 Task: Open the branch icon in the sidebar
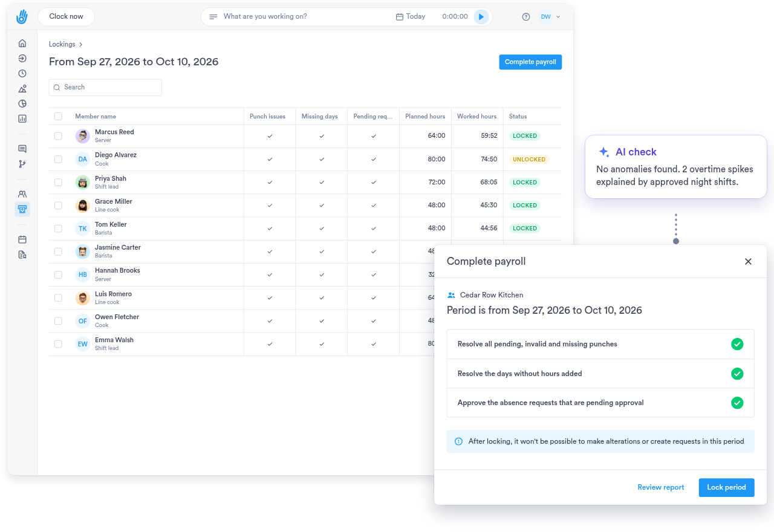click(x=22, y=164)
